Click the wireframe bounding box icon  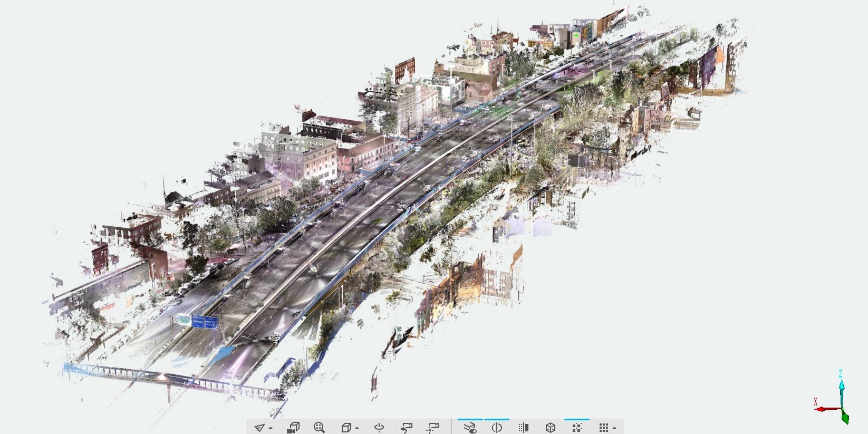click(550, 427)
